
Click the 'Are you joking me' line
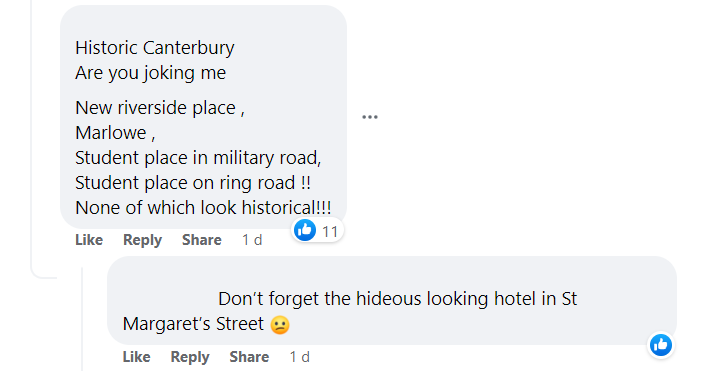pos(151,73)
